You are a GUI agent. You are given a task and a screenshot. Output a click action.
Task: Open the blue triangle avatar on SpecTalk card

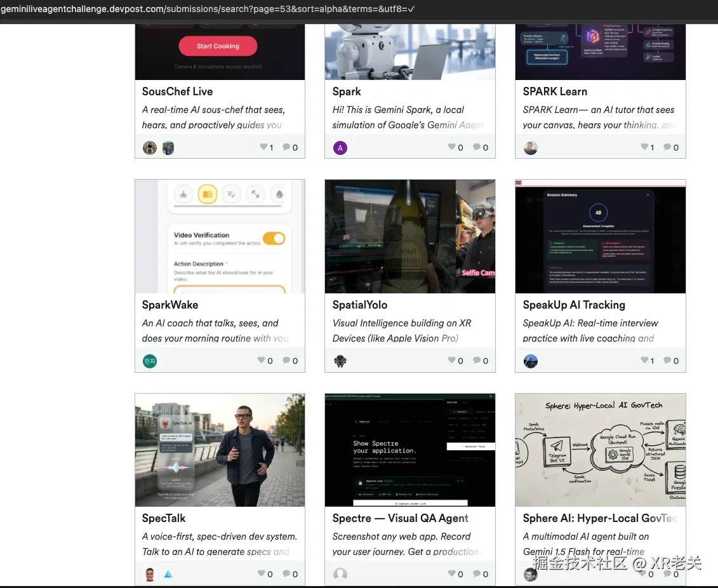point(168,574)
